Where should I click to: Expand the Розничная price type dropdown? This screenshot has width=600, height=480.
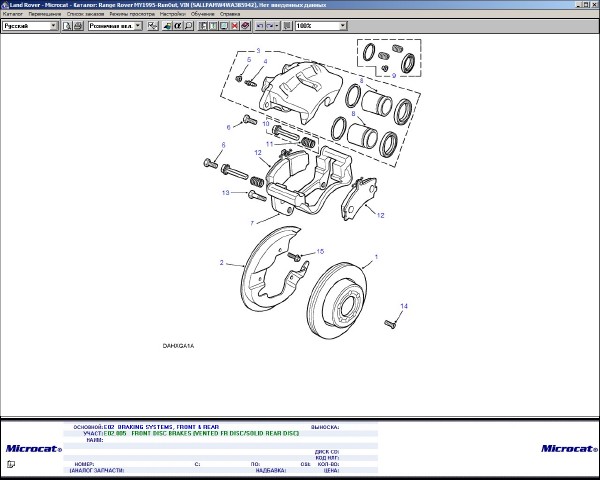pos(123,25)
